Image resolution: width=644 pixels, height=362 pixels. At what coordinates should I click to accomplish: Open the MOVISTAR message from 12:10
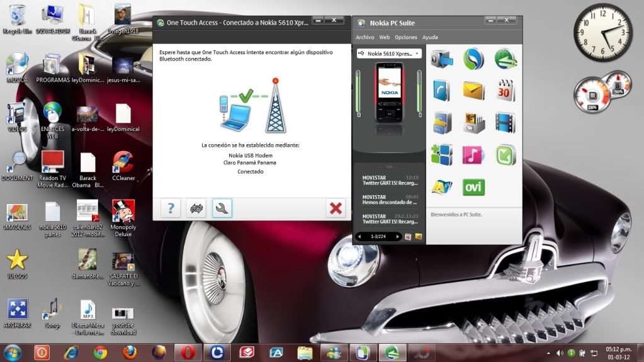(x=390, y=181)
